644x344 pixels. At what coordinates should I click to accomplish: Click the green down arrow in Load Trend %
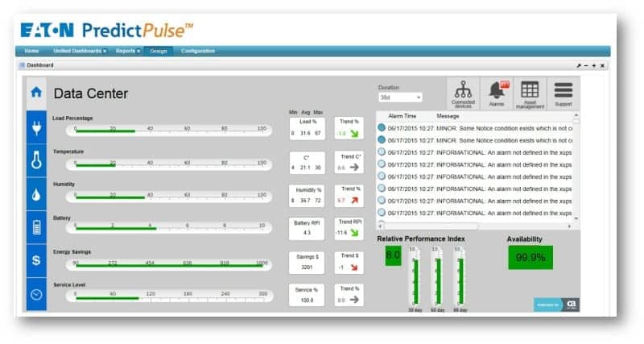(354, 133)
